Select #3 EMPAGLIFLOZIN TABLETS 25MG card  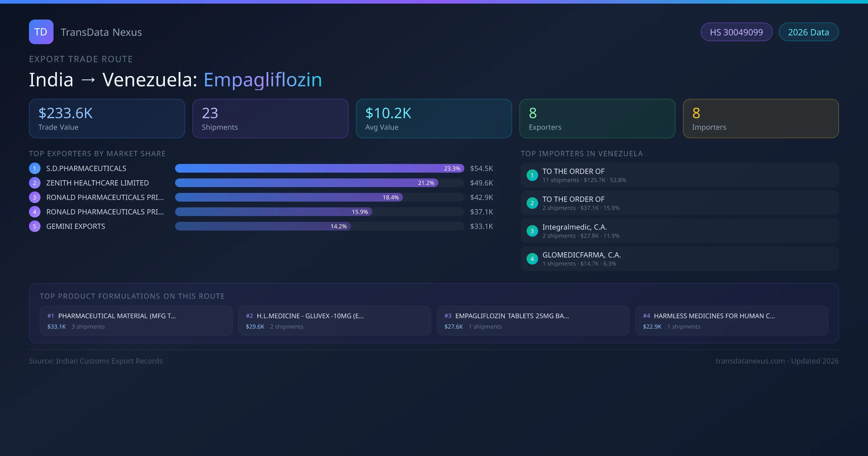(533, 321)
